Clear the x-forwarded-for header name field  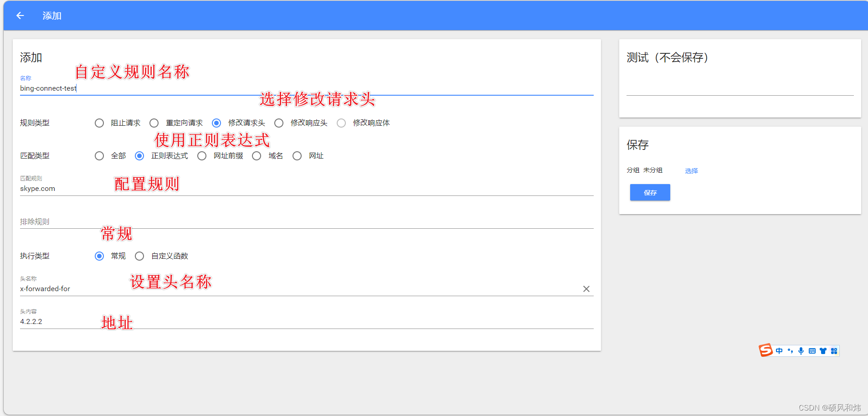[x=586, y=289]
